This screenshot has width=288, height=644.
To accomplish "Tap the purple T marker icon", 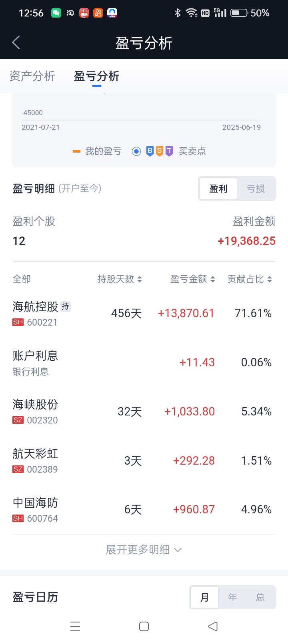I will (x=169, y=151).
